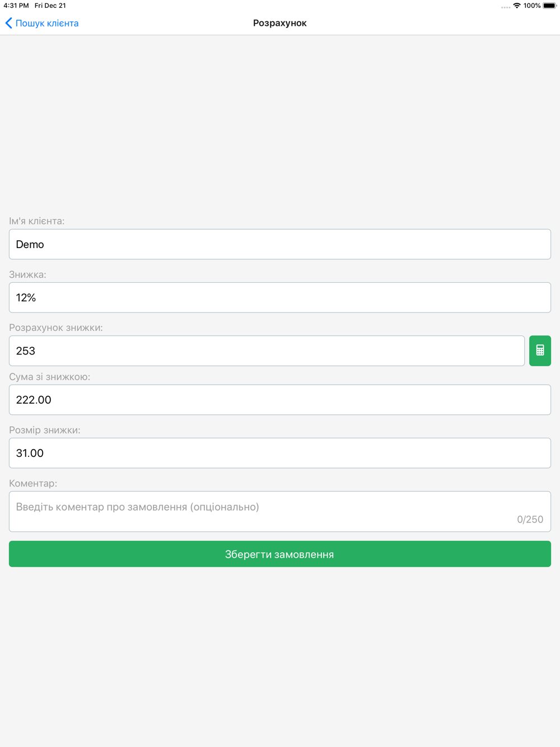Select the Розмір знижки field 31.00
The image size is (560, 747).
(280, 453)
